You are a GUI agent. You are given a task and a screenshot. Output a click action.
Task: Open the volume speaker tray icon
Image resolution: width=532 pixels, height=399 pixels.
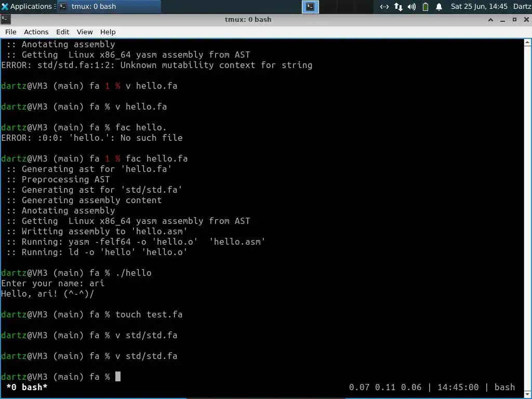pos(411,7)
